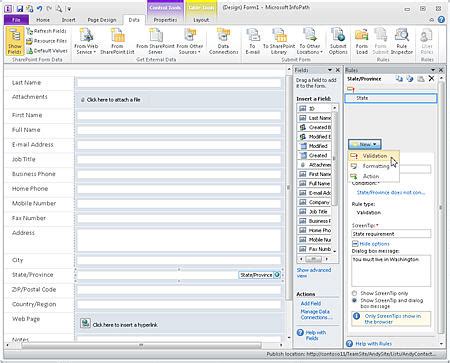450x363 pixels.
Task: Open the New rule dropdown button
Action: (x=365, y=144)
